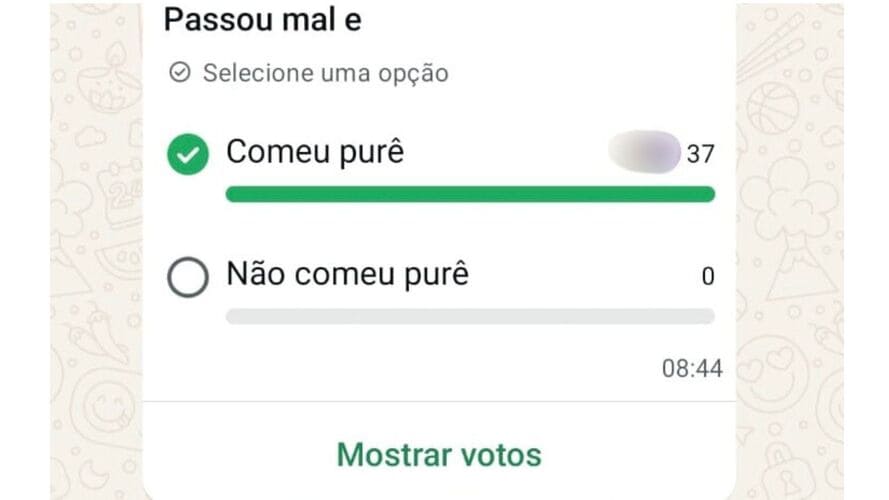Viewport: 889px width, 500px height.
Task: Click the poll title Passou mal e
Action: pos(262,20)
